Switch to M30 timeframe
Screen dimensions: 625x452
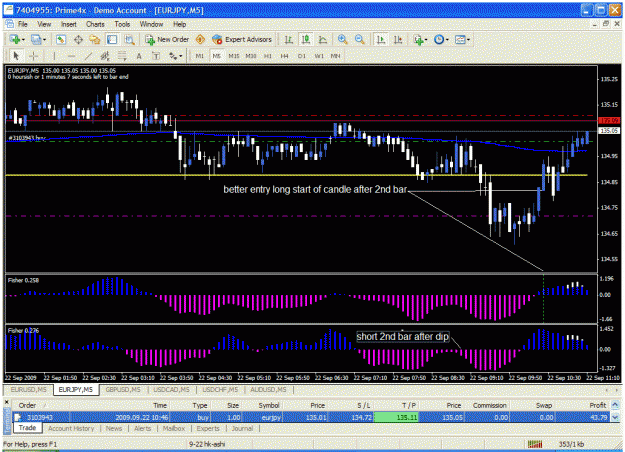click(251, 56)
